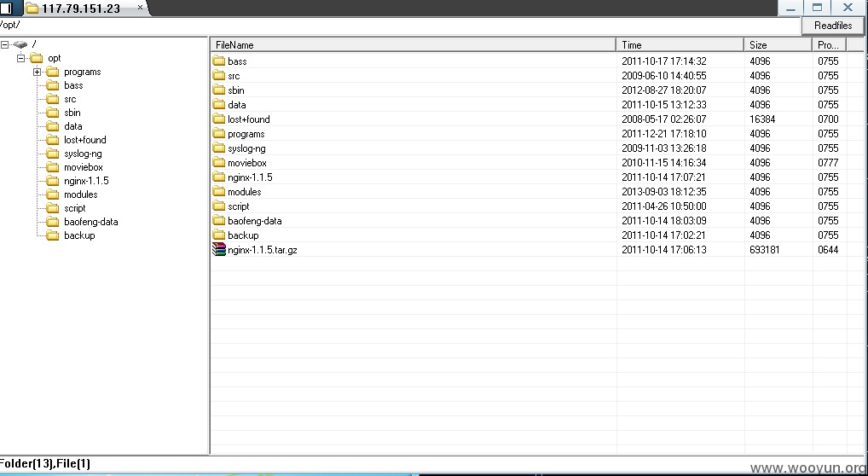Expand the programs tree node
Screen dimensions: 868x476
click(37, 72)
